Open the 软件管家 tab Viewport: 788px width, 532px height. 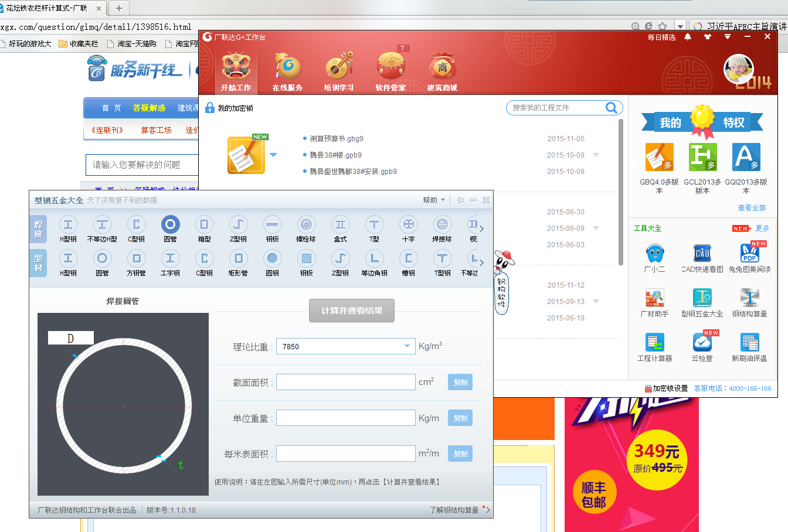[x=390, y=71]
